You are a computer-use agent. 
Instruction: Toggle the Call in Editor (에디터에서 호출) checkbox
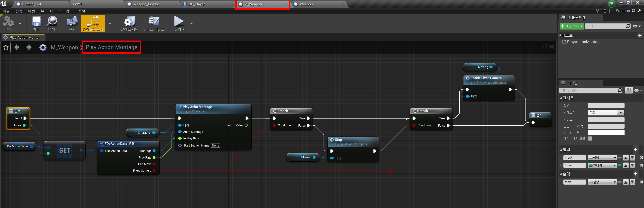coord(590,139)
